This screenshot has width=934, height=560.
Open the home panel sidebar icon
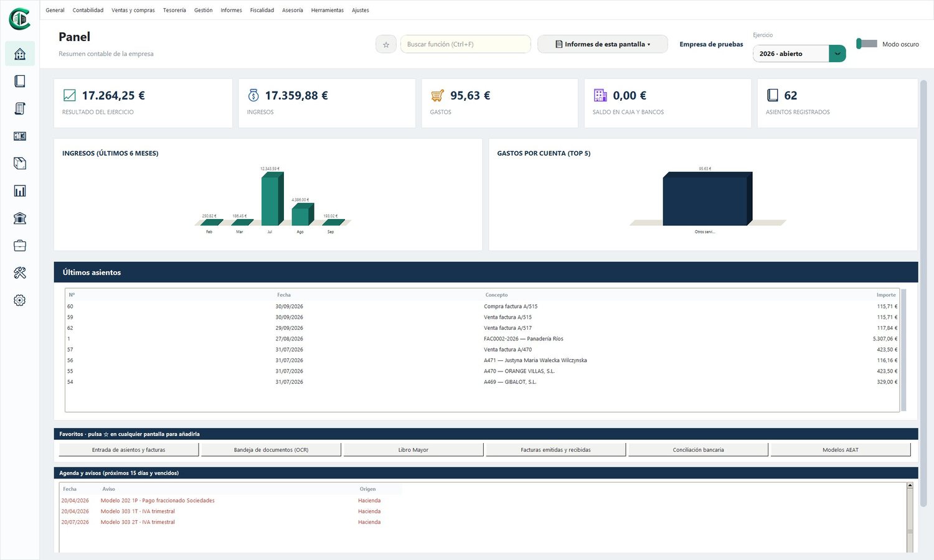click(20, 54)
